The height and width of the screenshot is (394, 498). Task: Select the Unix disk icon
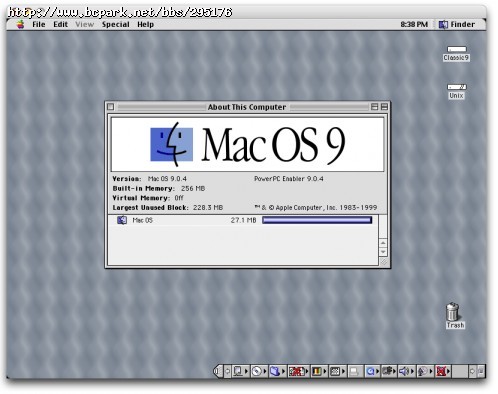click(x=456, y=91)
